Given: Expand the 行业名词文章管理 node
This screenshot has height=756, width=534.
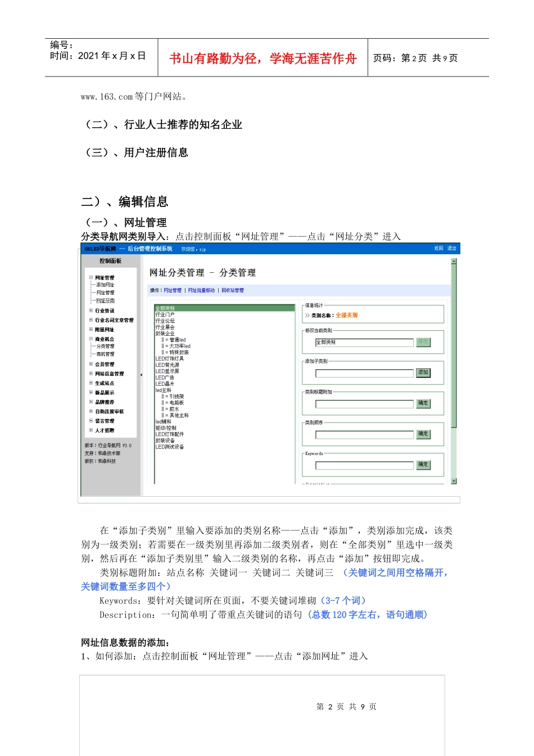Looking at the screenshot, I should [91, 320].
